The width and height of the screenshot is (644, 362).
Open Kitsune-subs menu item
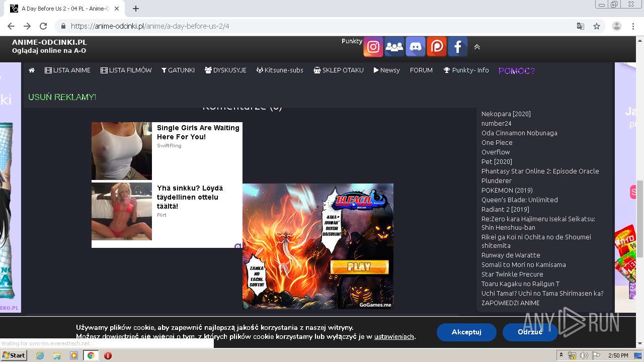click(x=280, y=70)
